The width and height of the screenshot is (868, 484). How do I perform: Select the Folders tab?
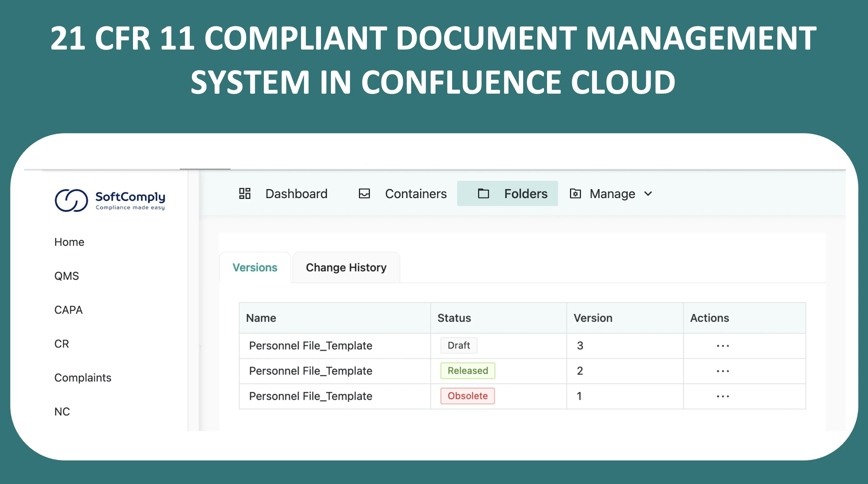(x=507, y=194)
